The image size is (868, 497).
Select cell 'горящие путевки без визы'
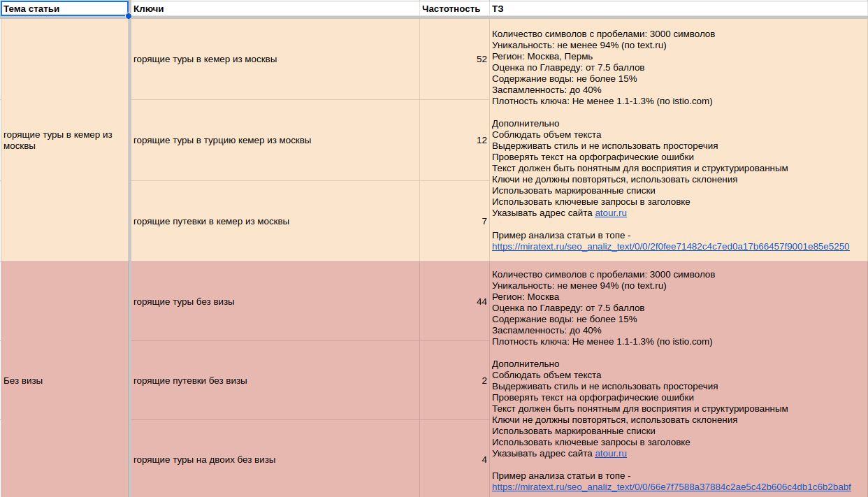[275, 381]
